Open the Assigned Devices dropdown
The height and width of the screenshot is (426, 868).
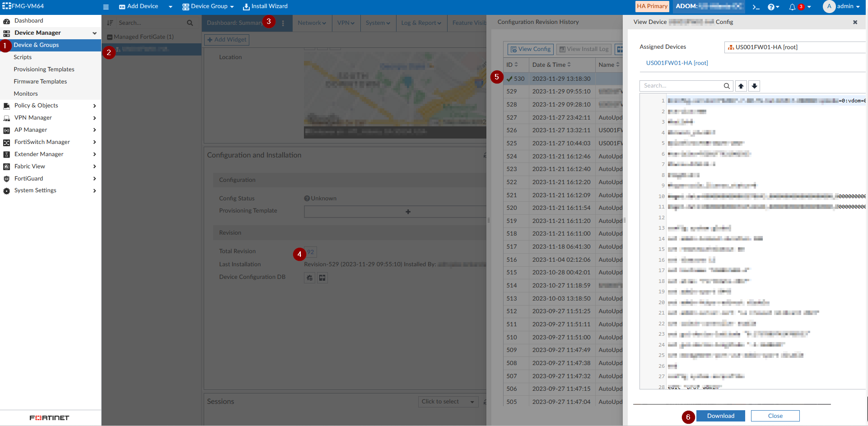click(795, 47)
